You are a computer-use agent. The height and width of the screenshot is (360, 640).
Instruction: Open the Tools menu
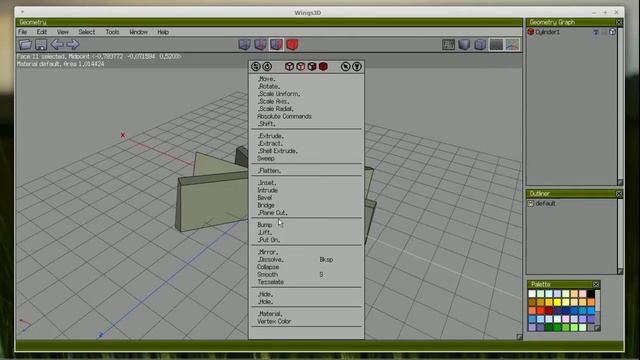112,32
